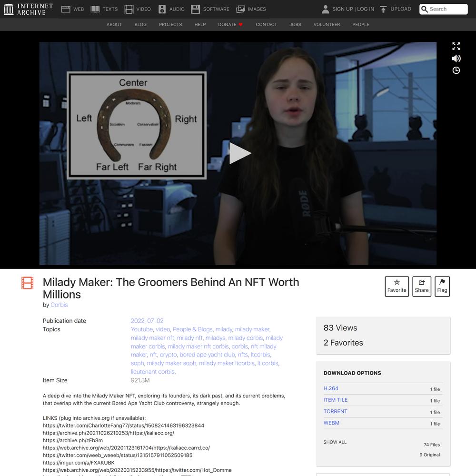Open the Youtube topic link

[142, 329]
